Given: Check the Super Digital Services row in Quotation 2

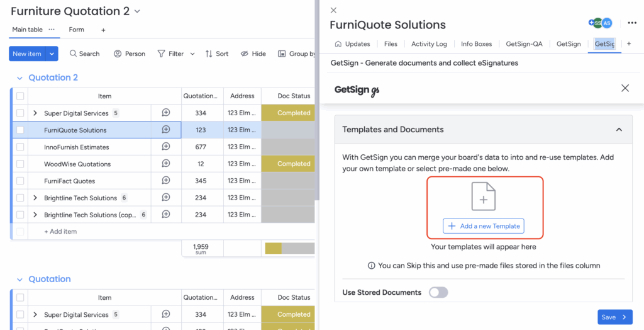Looking at the screenshot, I should [20, 113].
